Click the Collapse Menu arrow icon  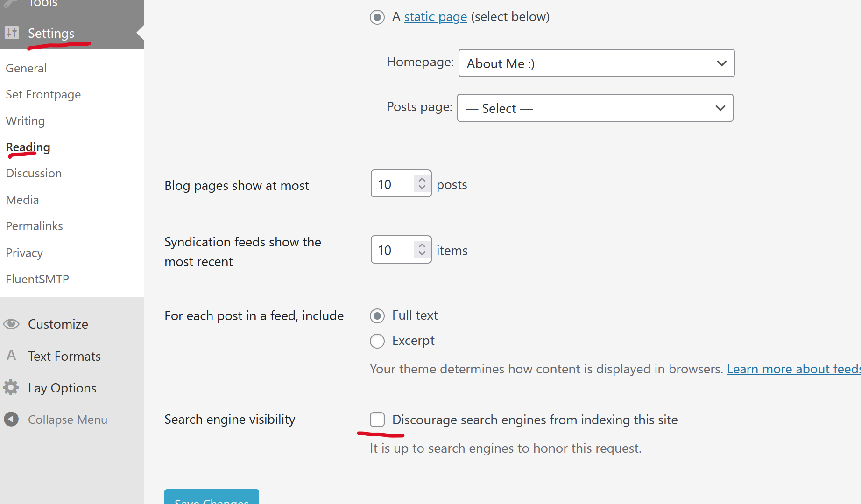tap(11, 420)
